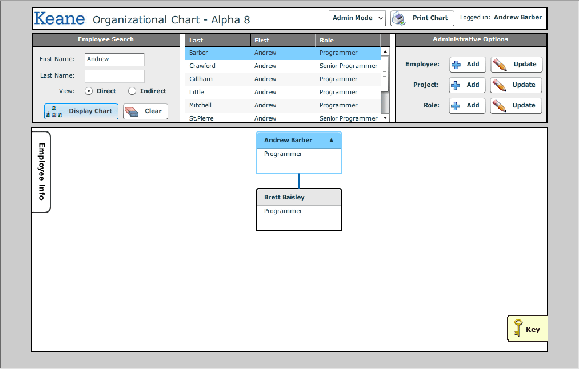Click the plus icon for adding a Role

[x=456, y=106]
